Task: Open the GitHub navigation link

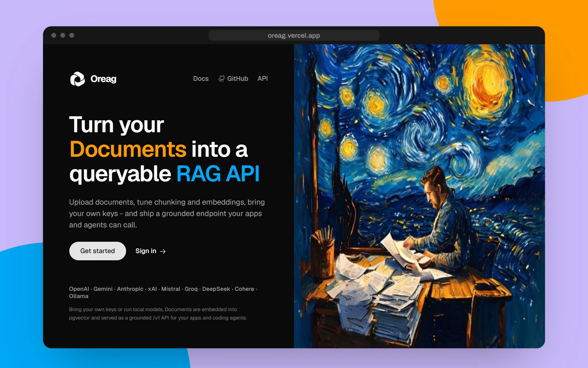Action: [x=233, y=79]
